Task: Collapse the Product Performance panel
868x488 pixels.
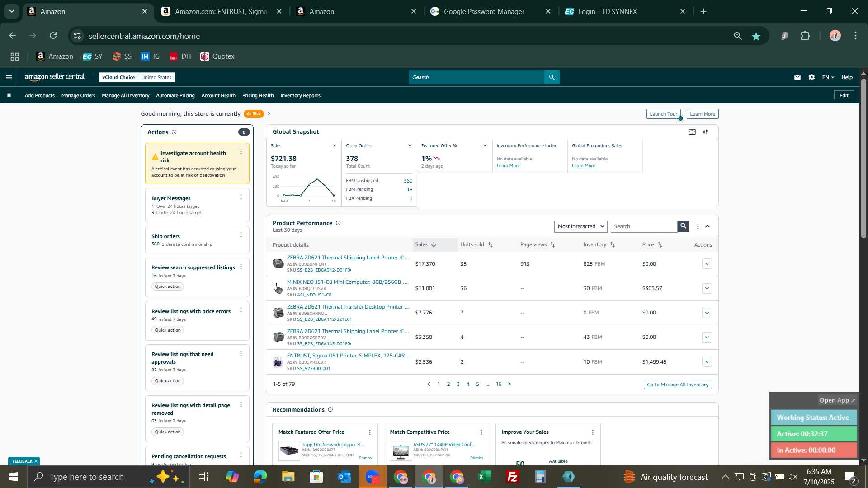Action: click(708, 227)
